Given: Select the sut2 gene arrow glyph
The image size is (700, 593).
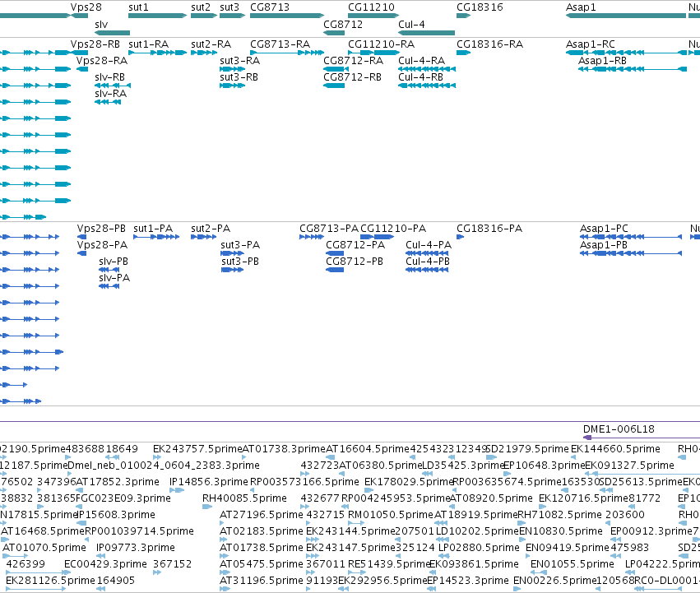Looking at the screenshot, I should pyautogui.click(x=204, y=16).
